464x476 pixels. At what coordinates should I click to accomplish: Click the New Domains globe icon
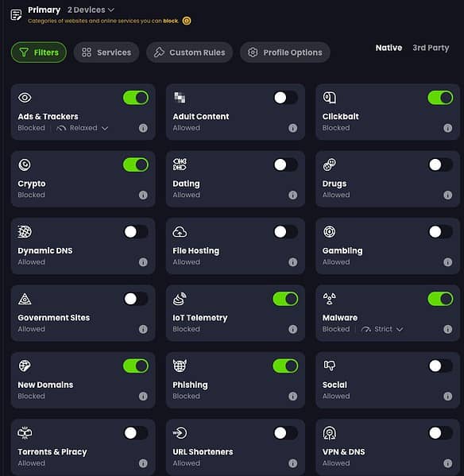[x=25, y=366]
